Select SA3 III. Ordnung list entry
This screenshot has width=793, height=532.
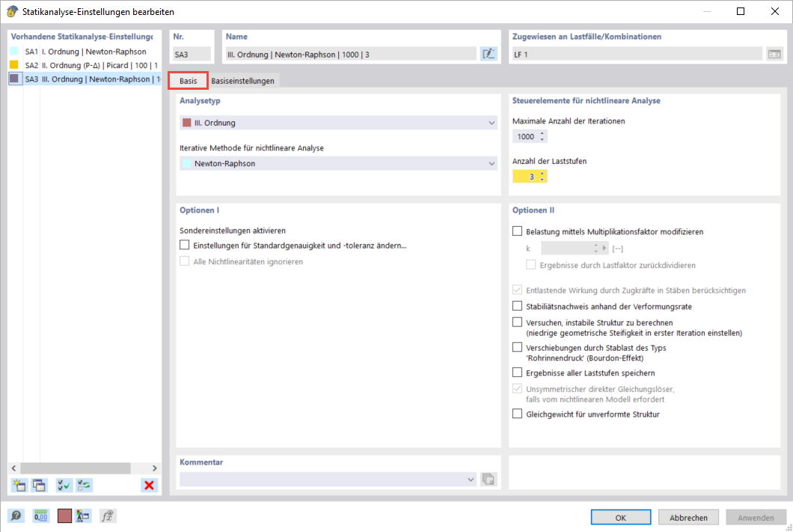point(85,79)
